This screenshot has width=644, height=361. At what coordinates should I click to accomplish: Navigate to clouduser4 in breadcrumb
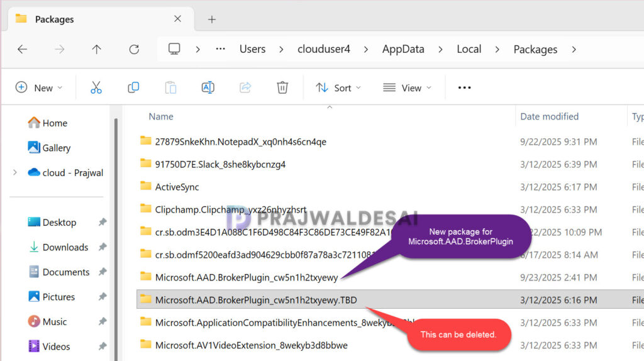point(324,49)
